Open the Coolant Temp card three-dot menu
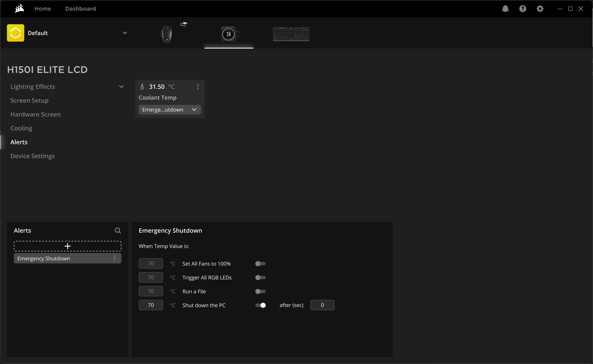 198,86
